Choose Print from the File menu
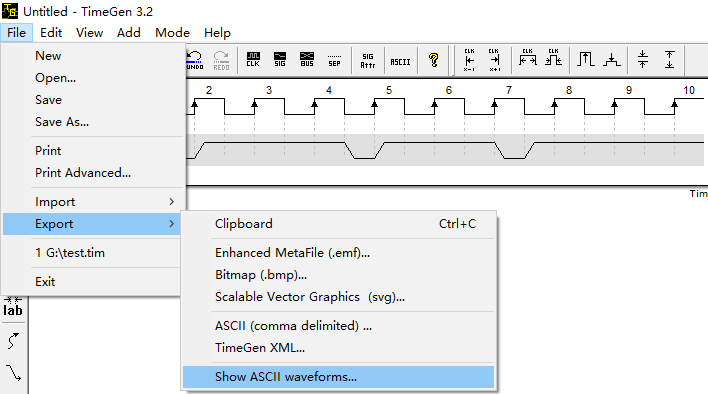708x394 pixels. (93, 151)
